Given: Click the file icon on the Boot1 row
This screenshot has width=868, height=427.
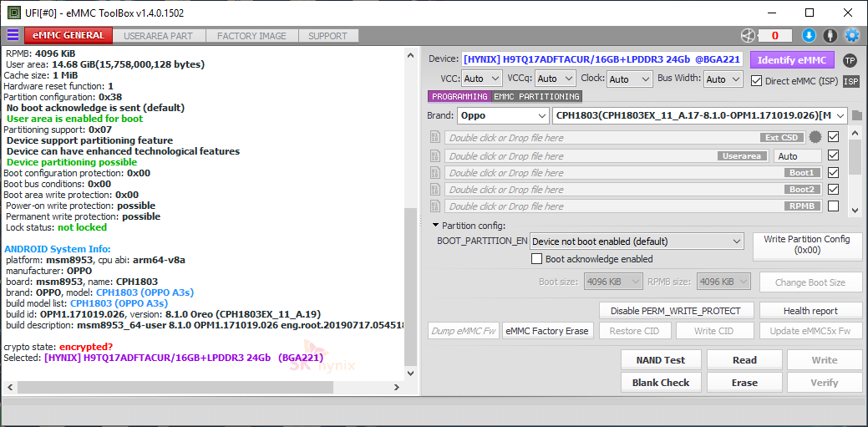Looking at the screenshot, I should point(435,173).
